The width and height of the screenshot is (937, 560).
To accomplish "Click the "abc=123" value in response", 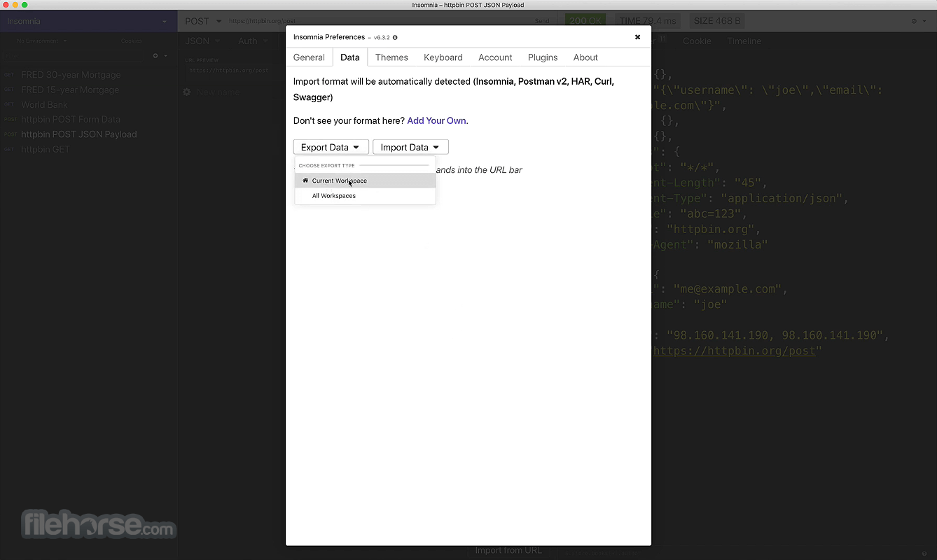I will 713,213.
